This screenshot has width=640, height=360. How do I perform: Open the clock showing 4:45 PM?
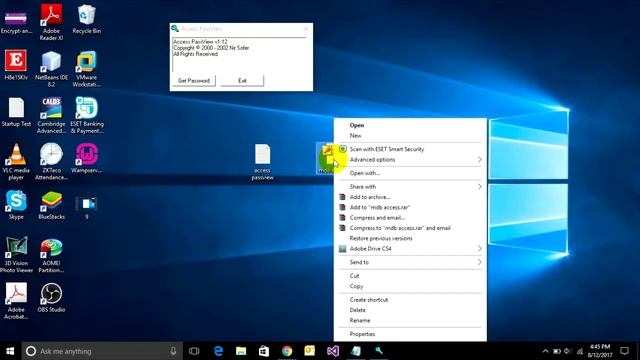coord(600,351)
